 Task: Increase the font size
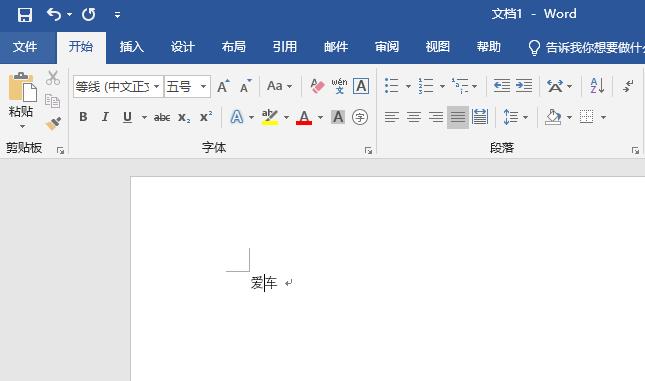click(223, 86)
